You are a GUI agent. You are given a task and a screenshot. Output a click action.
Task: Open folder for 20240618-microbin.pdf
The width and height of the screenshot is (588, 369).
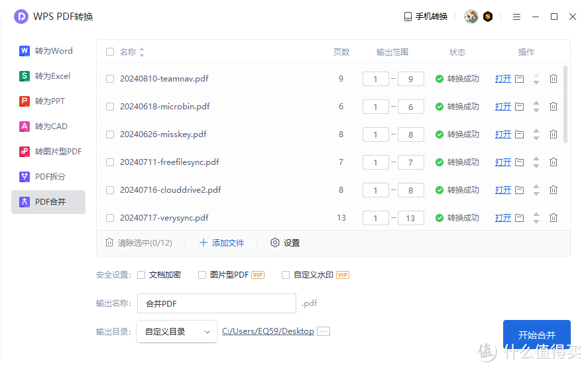(x=519, y=107)
